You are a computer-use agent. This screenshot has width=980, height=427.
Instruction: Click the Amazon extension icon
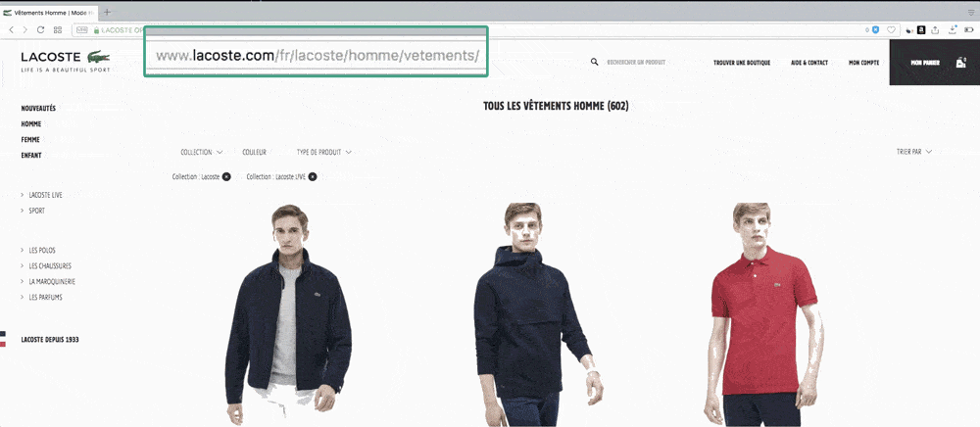point(921,29)
